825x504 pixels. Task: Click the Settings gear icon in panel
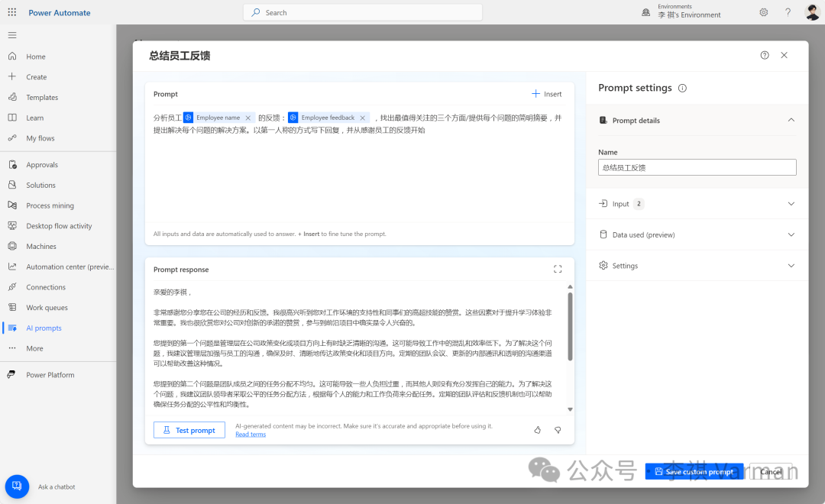pos(603,265)
